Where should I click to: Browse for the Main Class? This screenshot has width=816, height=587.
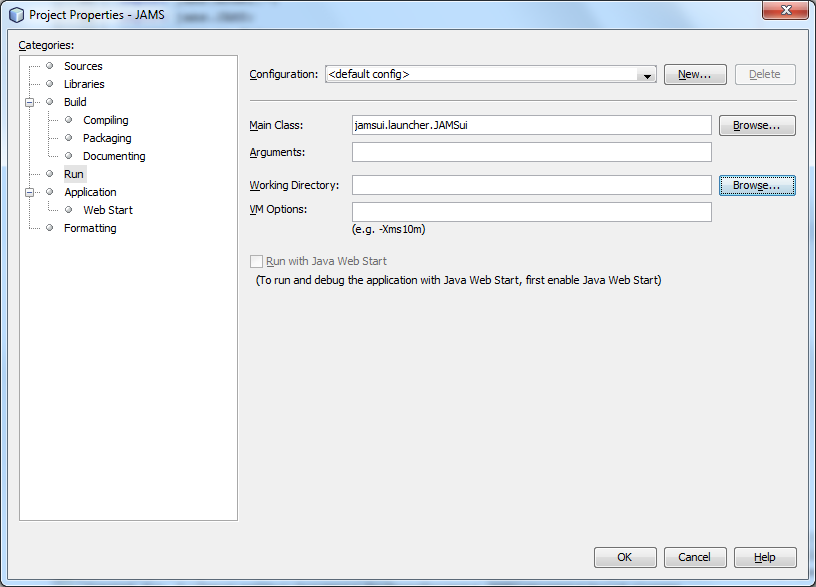pos(756,126)
